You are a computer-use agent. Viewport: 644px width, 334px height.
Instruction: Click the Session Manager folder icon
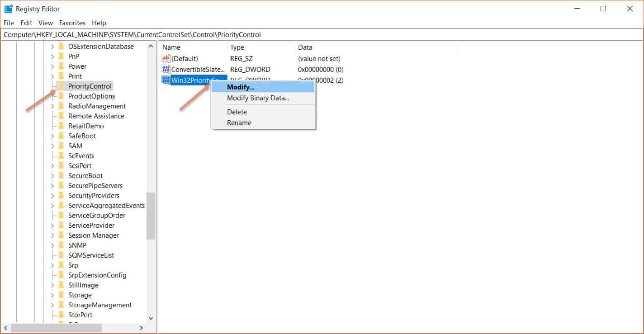tap(61, 235)
